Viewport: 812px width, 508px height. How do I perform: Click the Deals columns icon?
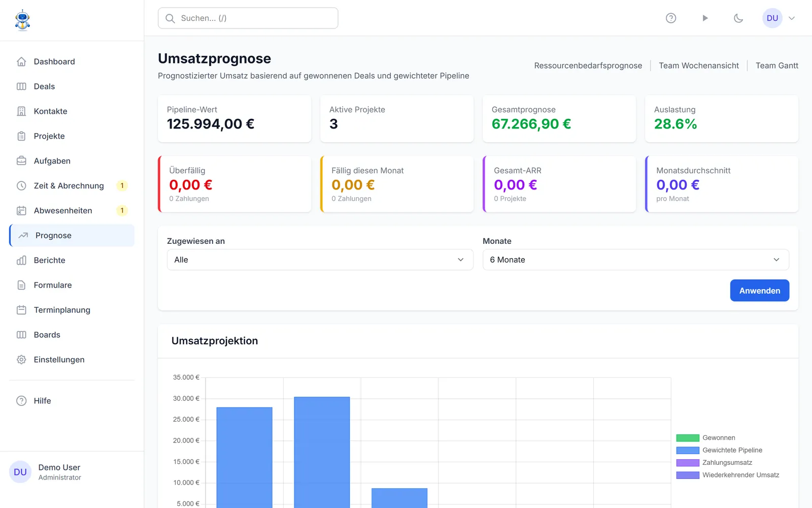point(21,86)
